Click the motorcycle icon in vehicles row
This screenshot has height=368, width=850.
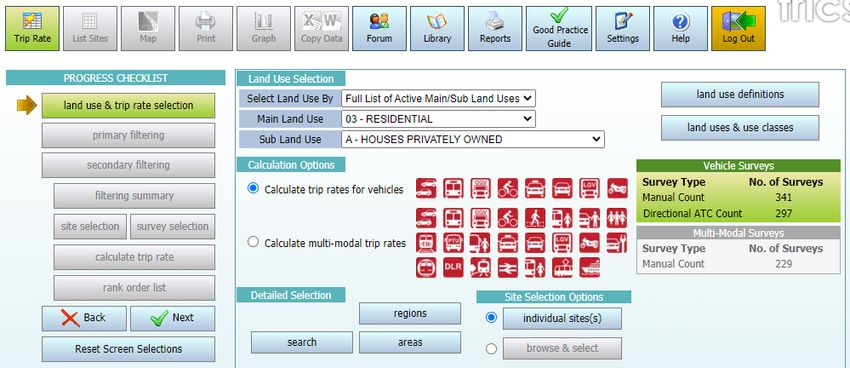pos(617,189)
